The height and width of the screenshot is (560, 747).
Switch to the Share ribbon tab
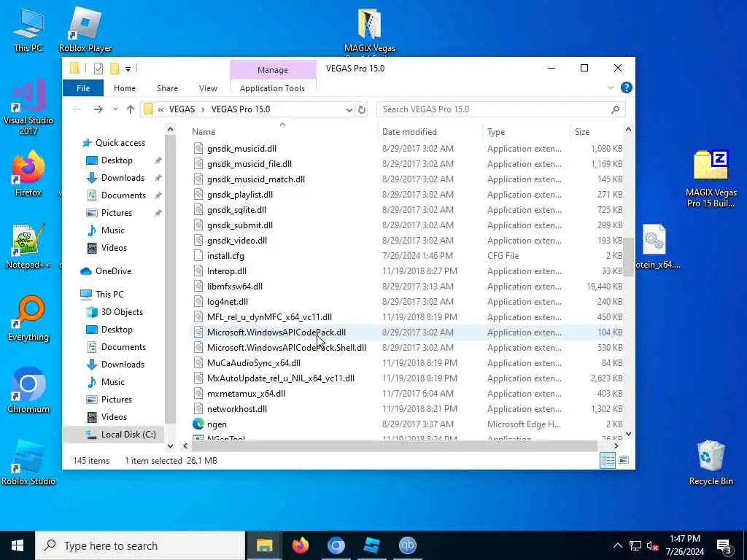point(167,88)
